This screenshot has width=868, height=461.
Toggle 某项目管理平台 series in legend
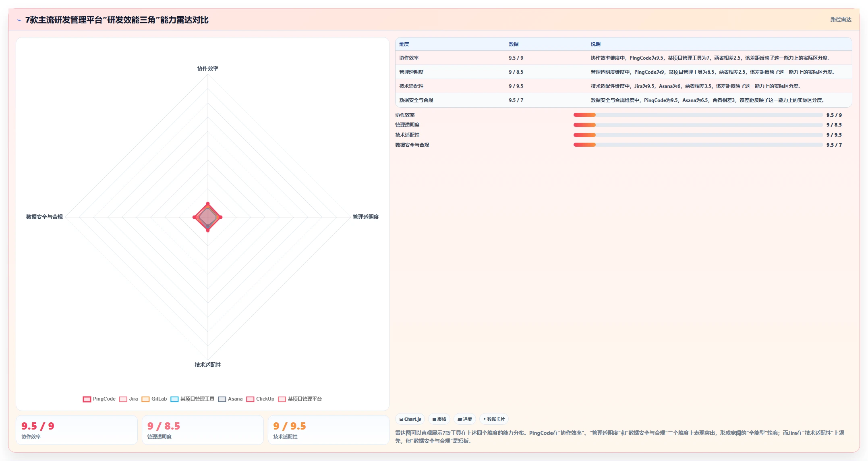(300, 399)
